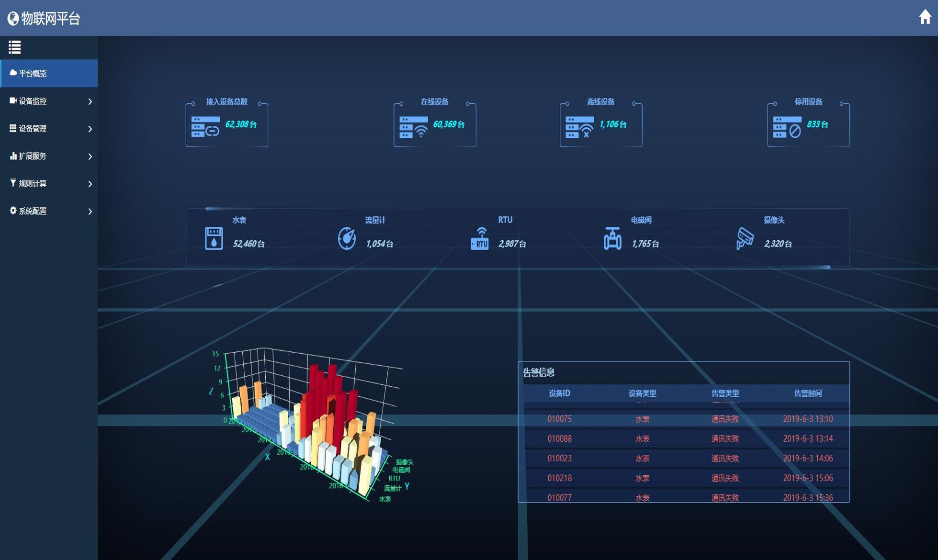Screen dimensions: 938x560
Task: Click the camera device icon
Action: (x=745, y=238)
